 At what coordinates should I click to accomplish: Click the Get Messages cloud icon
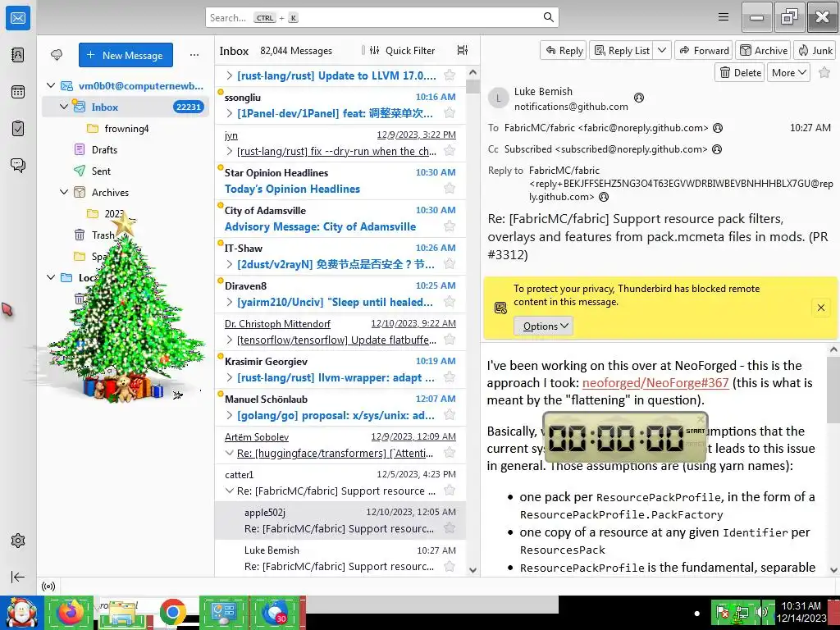57,55
